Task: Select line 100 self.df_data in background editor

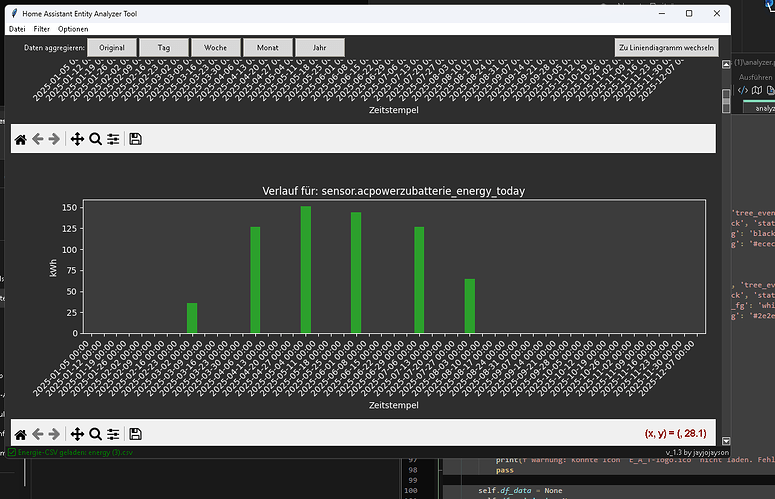Action: coord(520,491)
